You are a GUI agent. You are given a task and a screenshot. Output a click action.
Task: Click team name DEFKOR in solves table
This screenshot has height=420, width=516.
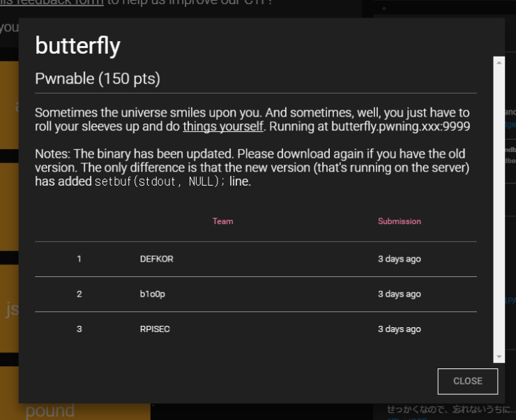(x=156, y=259)
